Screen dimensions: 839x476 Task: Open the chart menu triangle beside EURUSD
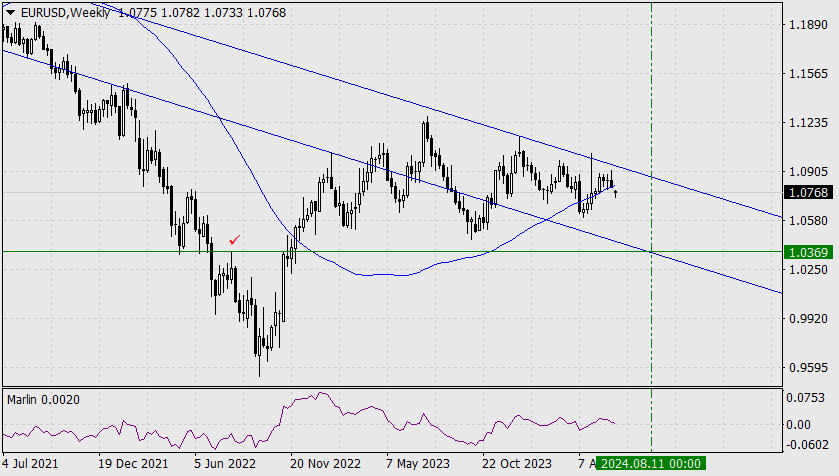(10, 12)
